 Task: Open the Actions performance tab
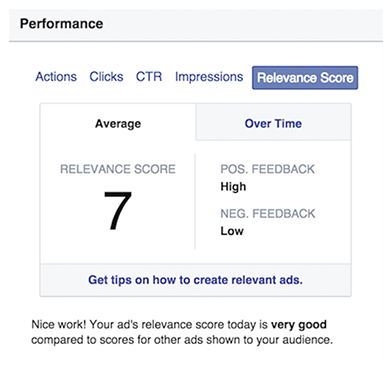click(x=56, y=77)
